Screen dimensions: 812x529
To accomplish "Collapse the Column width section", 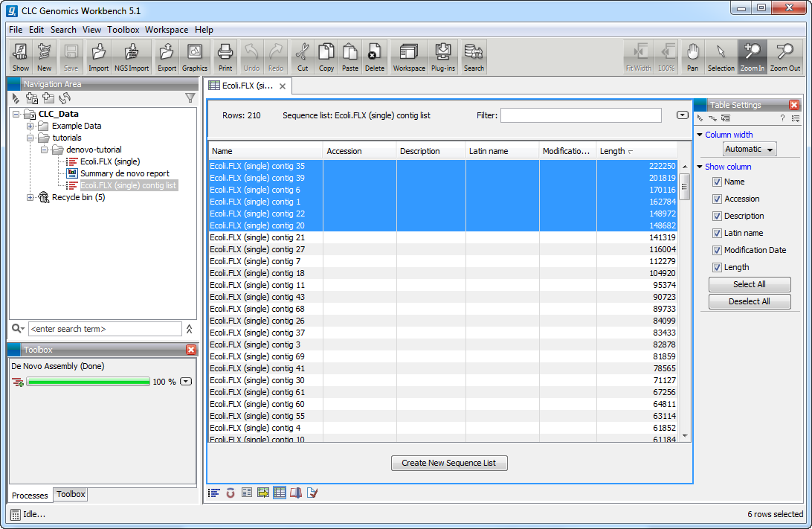I will [700, 135].
